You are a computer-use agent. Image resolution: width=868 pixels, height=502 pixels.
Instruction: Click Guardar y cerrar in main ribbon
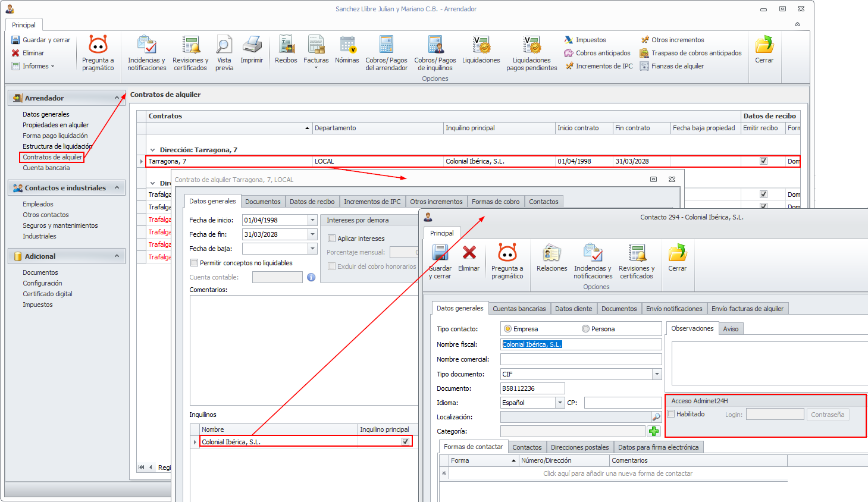point(40,40)
